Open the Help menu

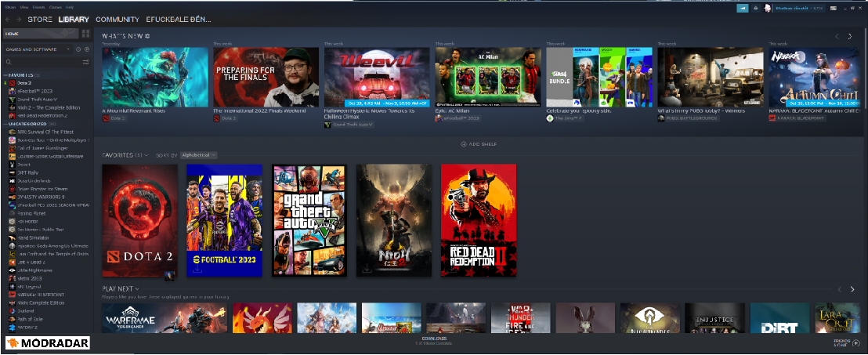[x=70, y=8]
